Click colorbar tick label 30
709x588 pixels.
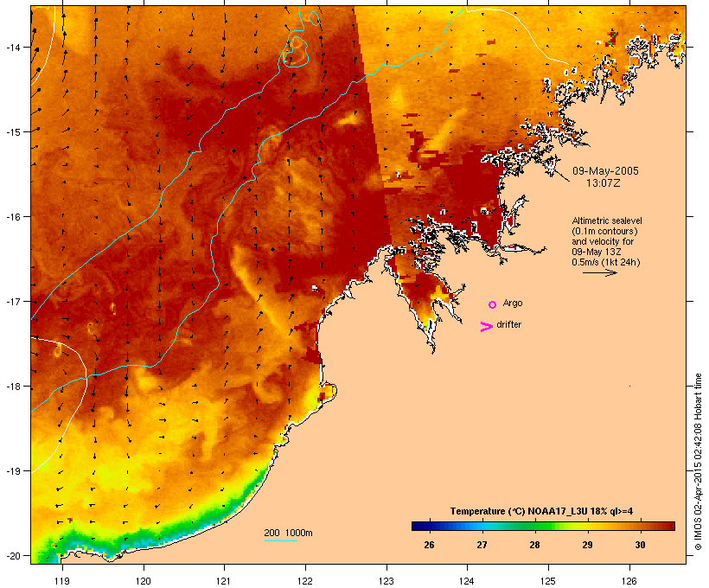tap(641, 545)
